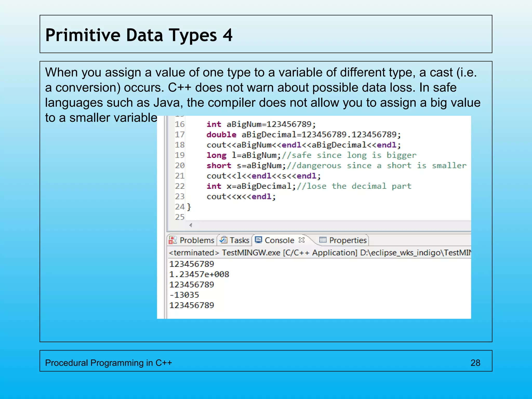Screen dimensions: 532x399
Task: Click the code 'int aBigNum=123456789;'
Action: 261,124
